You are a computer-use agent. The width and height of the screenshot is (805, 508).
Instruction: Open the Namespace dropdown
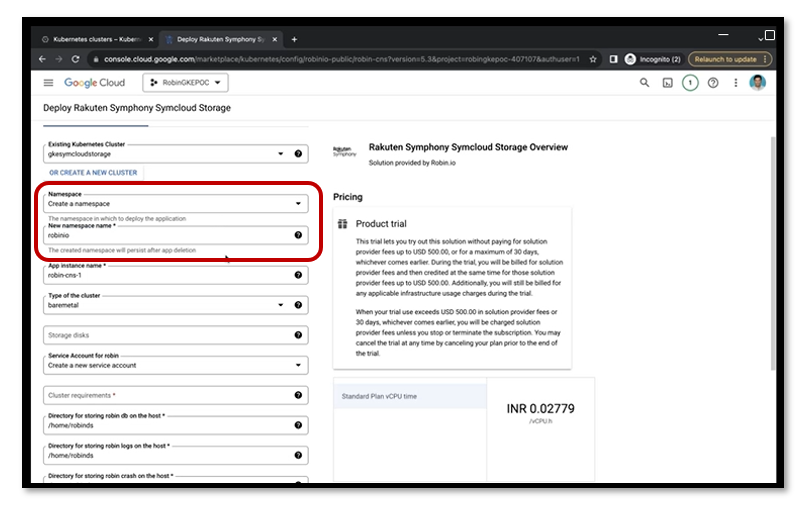[176, 203]
